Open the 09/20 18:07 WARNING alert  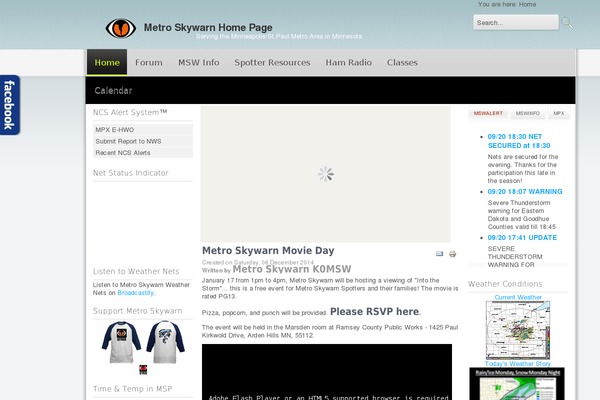[x=525, y=191]
